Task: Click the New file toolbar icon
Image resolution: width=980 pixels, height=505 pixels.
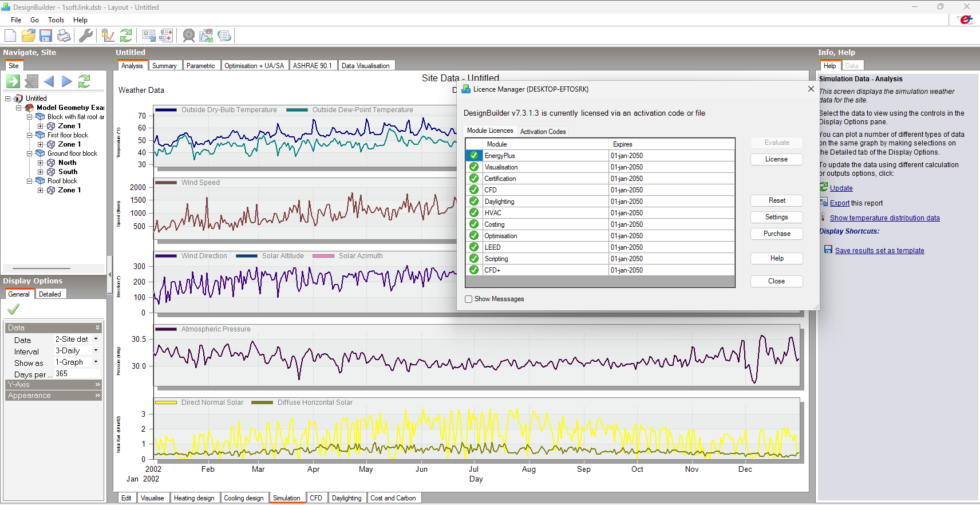Action: (10, 35)
